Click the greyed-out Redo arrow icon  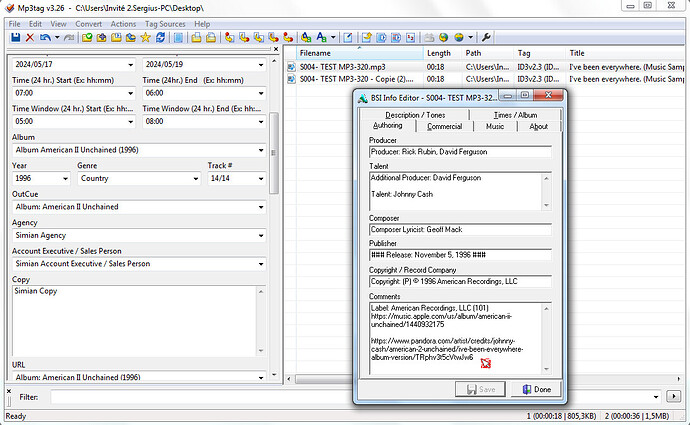click(69, 38)
